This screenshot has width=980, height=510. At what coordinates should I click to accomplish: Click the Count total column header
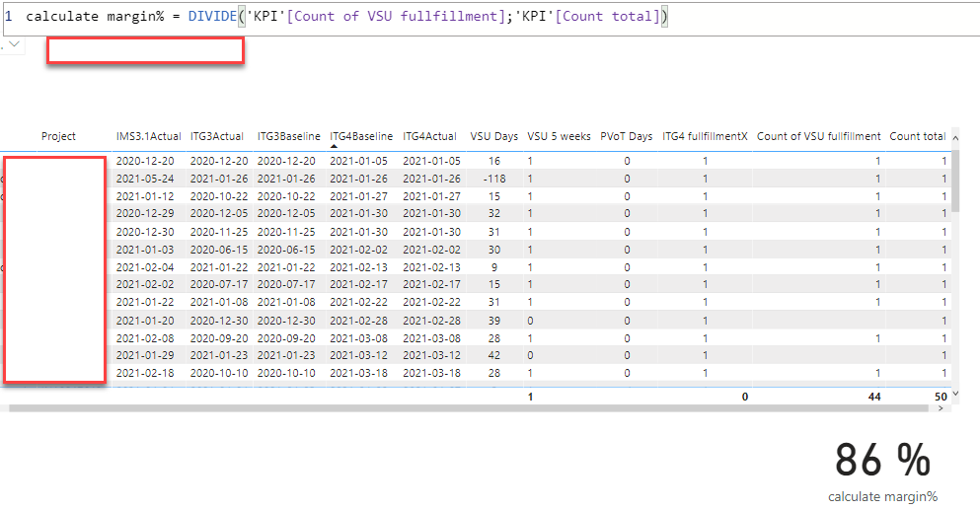point(918,136)
